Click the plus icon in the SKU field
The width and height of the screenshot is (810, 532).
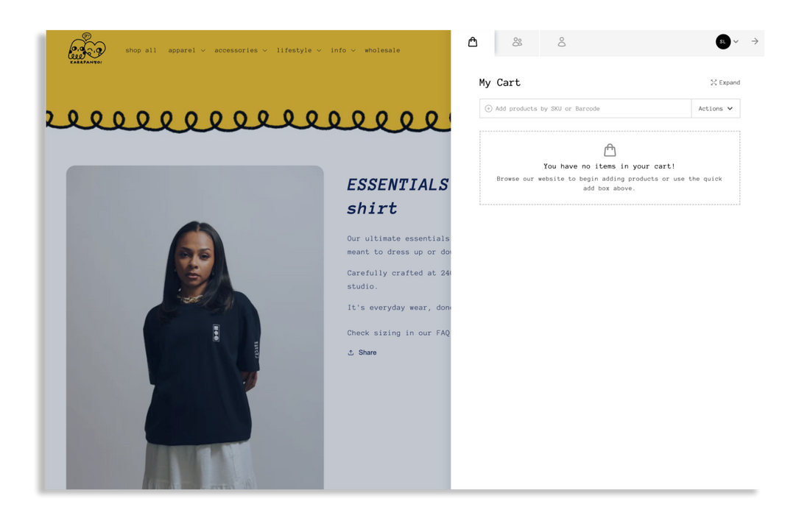coord(488,109)
